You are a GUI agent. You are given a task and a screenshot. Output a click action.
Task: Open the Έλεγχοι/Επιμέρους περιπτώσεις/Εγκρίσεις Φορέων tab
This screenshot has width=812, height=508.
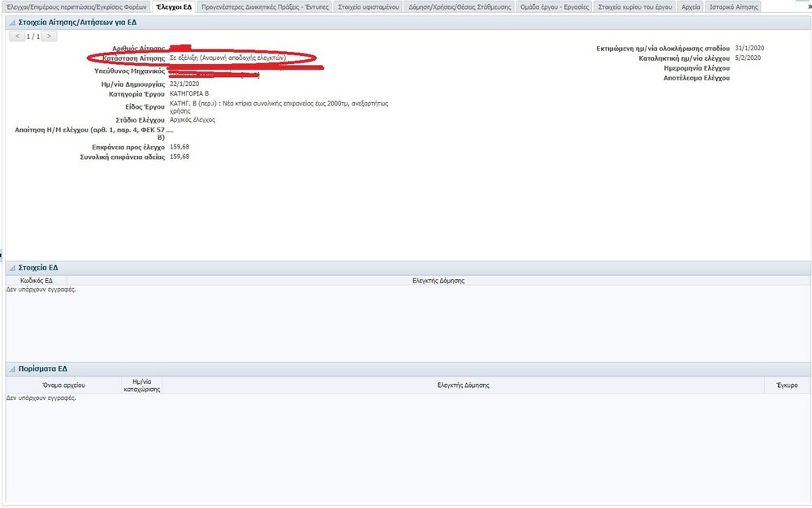(76, 6)
